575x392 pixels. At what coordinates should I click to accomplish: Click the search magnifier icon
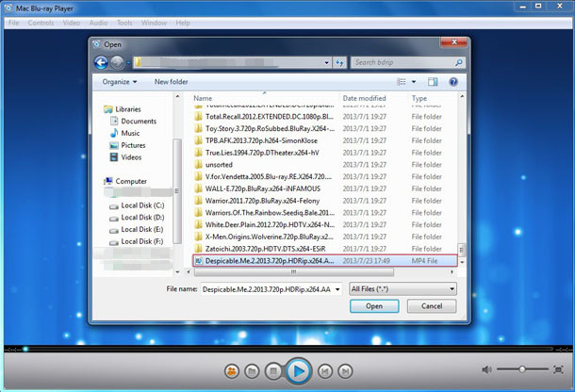click(458, 63)
